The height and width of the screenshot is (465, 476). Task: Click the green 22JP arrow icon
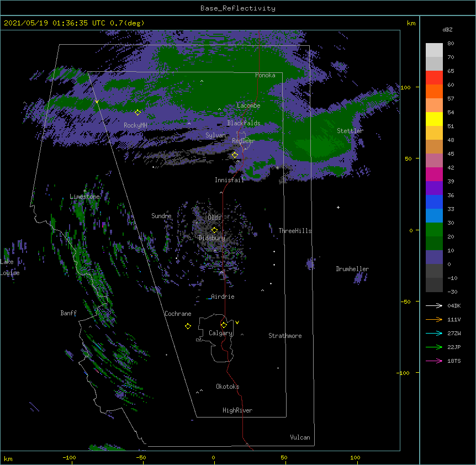[434, 347]
